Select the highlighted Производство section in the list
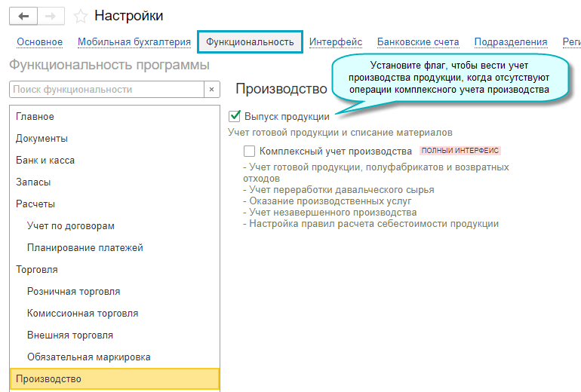Screen dimensions: 581x392 tap(115, 378)
